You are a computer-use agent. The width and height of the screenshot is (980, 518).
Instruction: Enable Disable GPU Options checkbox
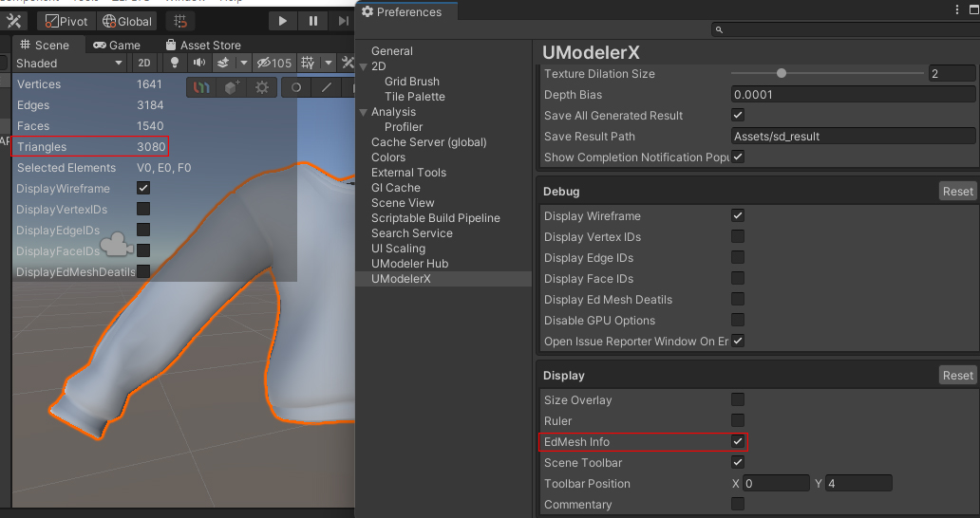(738, 320)
